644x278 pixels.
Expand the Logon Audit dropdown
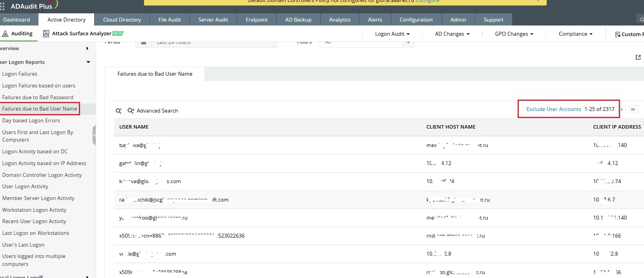392,34
